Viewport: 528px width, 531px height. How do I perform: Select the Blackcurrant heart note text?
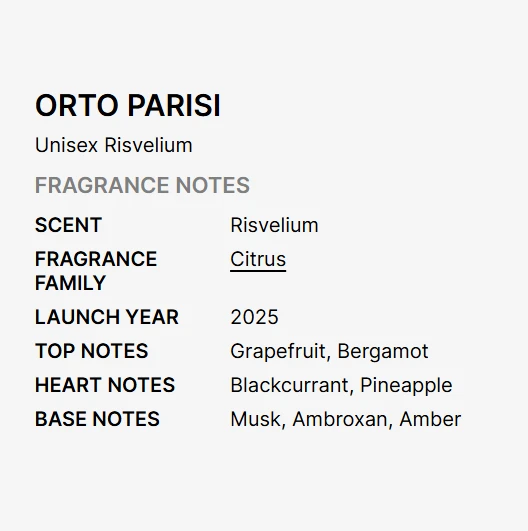(289, 385)
